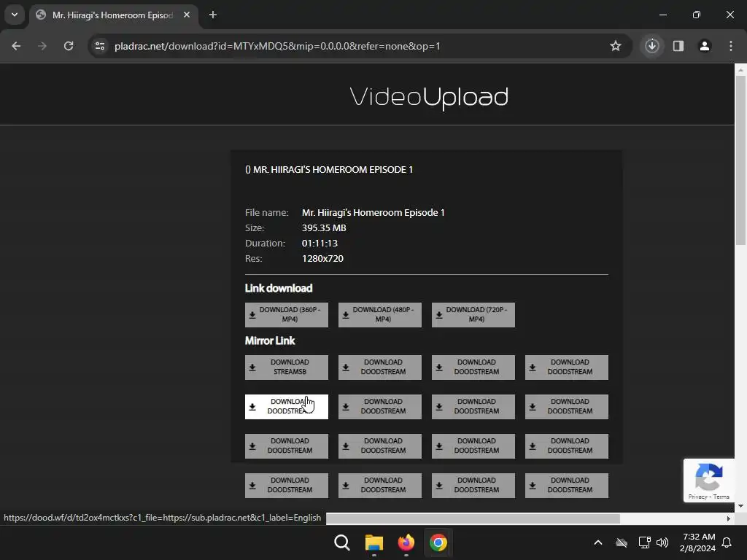The width and height of the screenshot is (747, 560).
Task: Click the vertical page scrollbar thumb
Action: tap(740, 160)
